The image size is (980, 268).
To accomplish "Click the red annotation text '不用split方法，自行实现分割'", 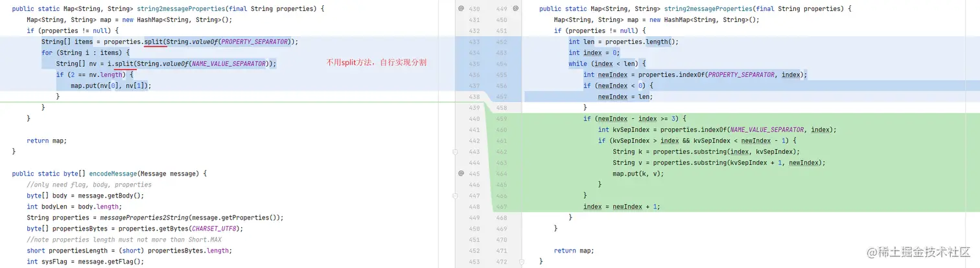I will click(377, 63).
